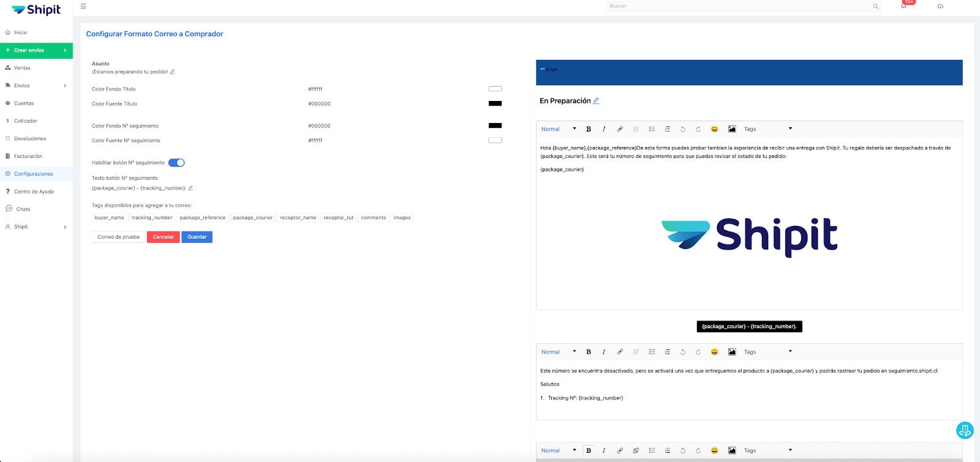Click pencil icon next to En Preparación
This screenshot has width=980, height=462.
(596, 101)
